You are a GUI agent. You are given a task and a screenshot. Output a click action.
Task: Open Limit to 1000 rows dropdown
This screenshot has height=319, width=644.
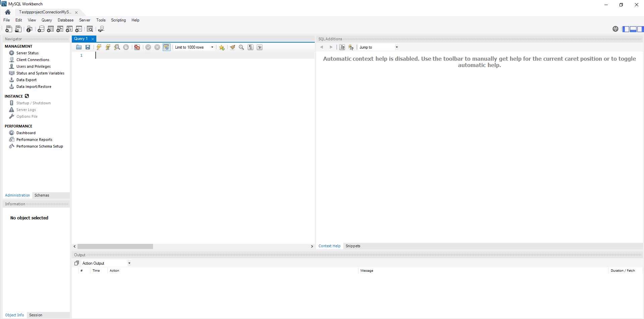pyautogui.click(x=194, y=47)
